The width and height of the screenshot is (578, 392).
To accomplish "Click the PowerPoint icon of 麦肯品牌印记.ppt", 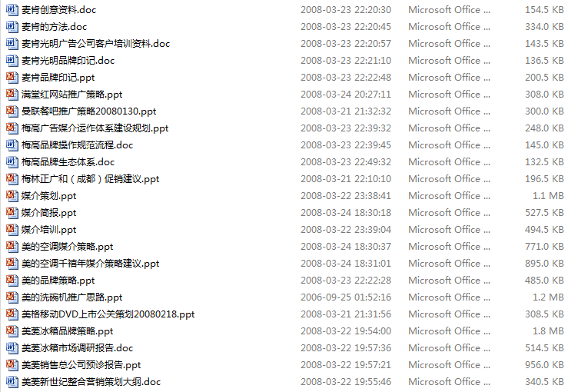I will pyautogui.click(x=12, y=78).
